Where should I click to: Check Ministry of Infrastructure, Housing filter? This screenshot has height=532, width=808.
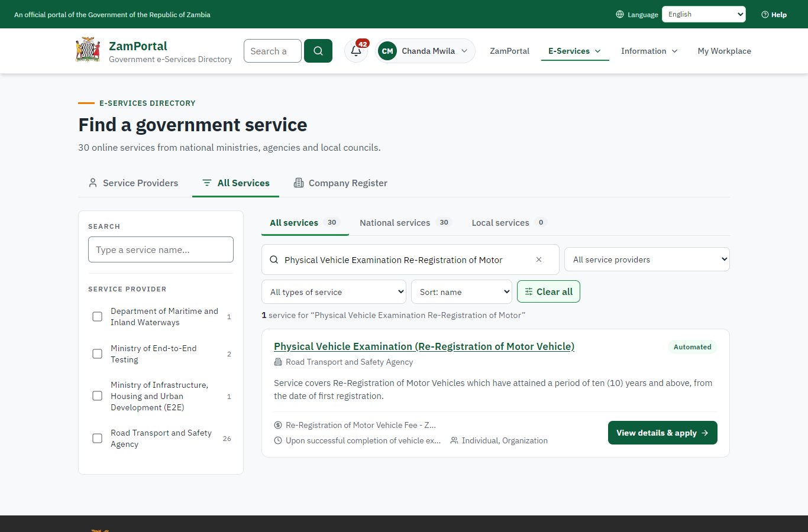[98, 396]
